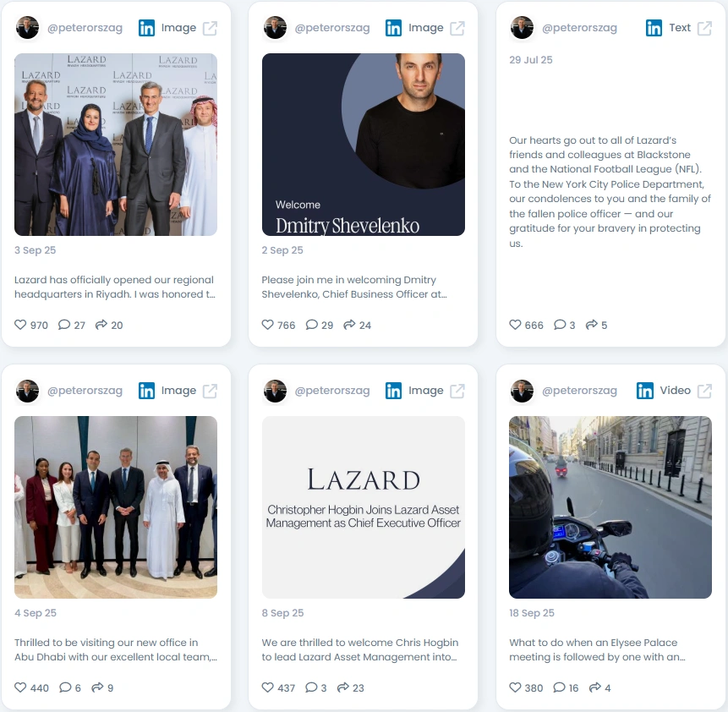Open the Welcome Dmitry Shevelenko image
Screen dimensions: 728x712
[x=363, y=145]
